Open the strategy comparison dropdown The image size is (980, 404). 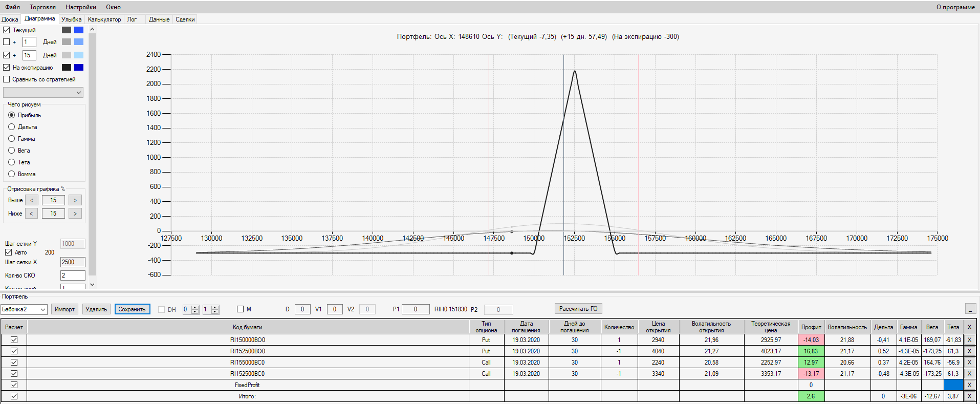pyautogui.click(x=43, y=93)
